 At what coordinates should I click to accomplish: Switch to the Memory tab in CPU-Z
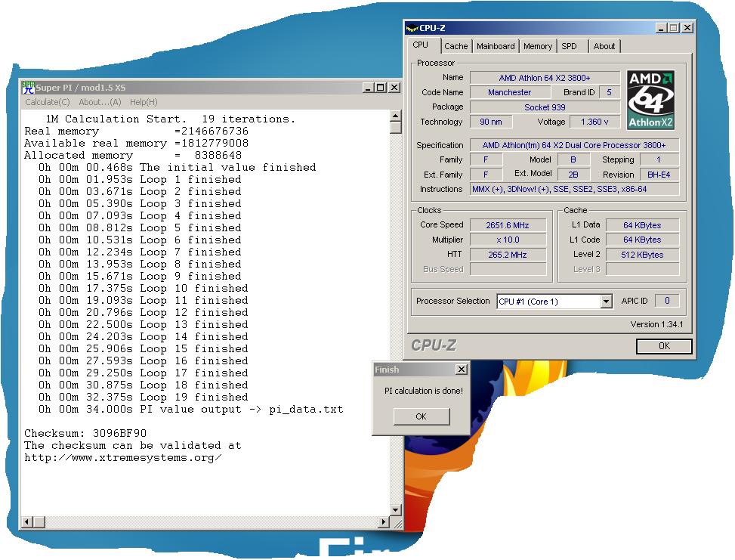(538, 46)
